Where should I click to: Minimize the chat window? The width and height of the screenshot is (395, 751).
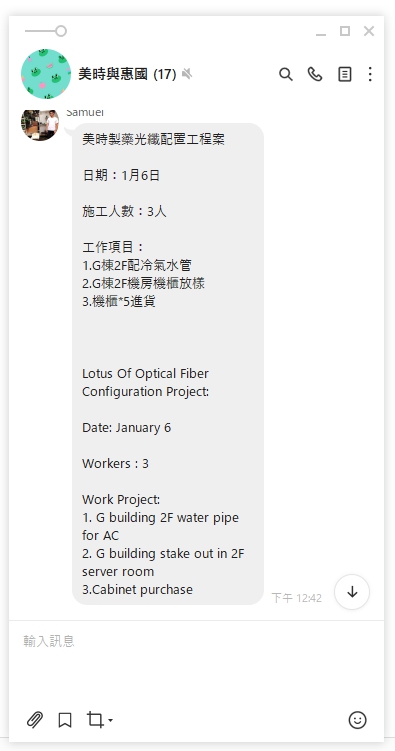click(x=321, y=32)
